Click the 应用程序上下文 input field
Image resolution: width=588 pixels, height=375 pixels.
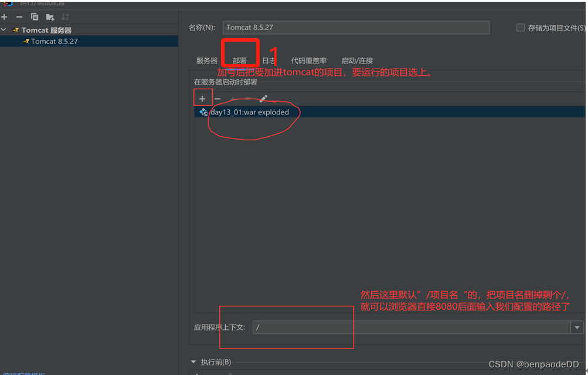(412, 327)
